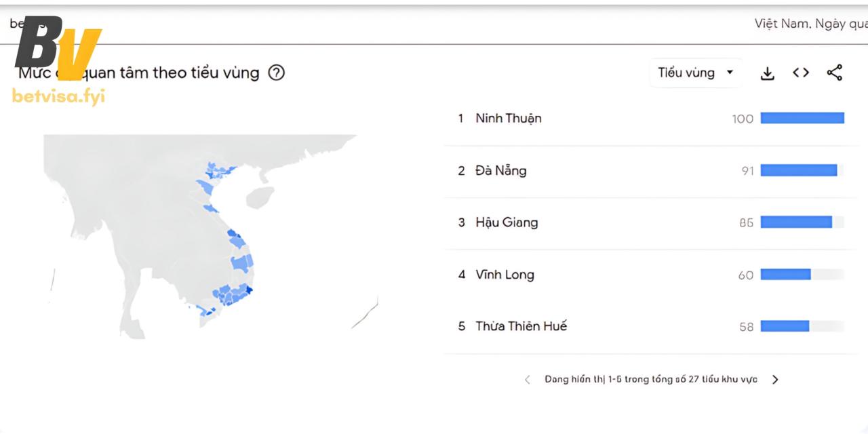Toggle the Vĩnh Long score value display

[745, 275]
